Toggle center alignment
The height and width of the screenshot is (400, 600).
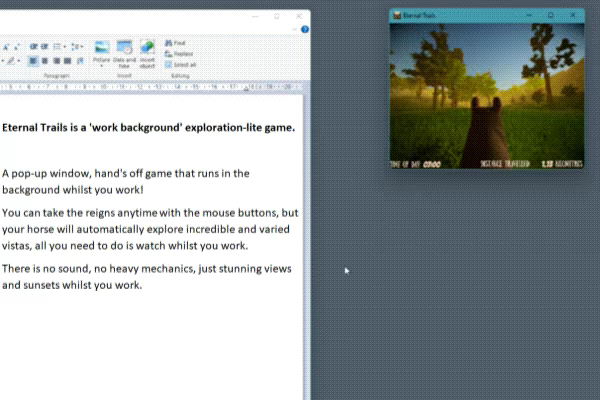coord(45,60)
